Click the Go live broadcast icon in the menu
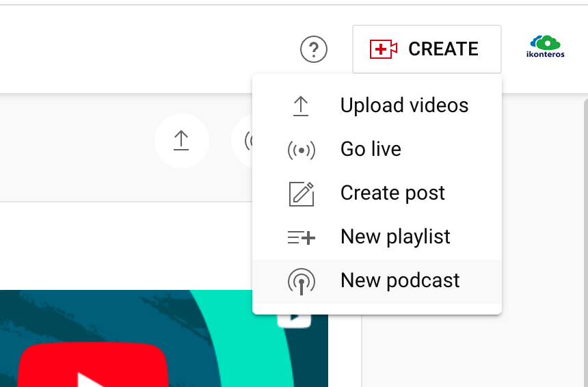Viewport: 588px width, 387px height. click(301, 150)
